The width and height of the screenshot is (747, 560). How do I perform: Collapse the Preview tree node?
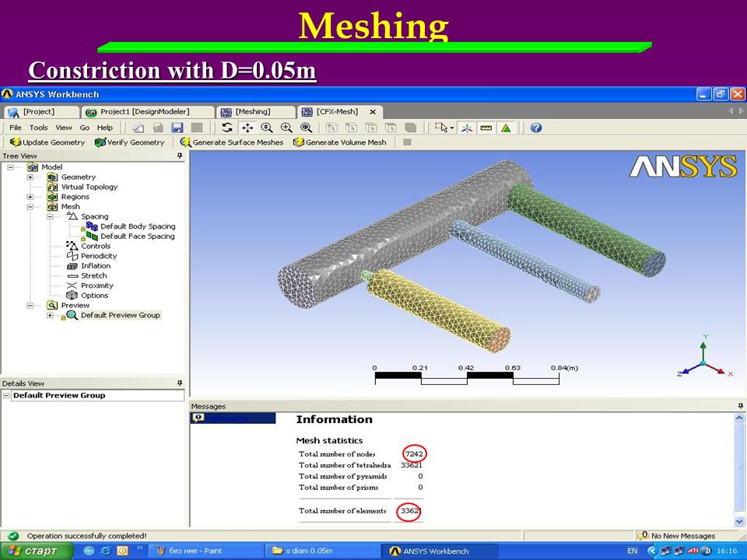(x=30, y=305)
